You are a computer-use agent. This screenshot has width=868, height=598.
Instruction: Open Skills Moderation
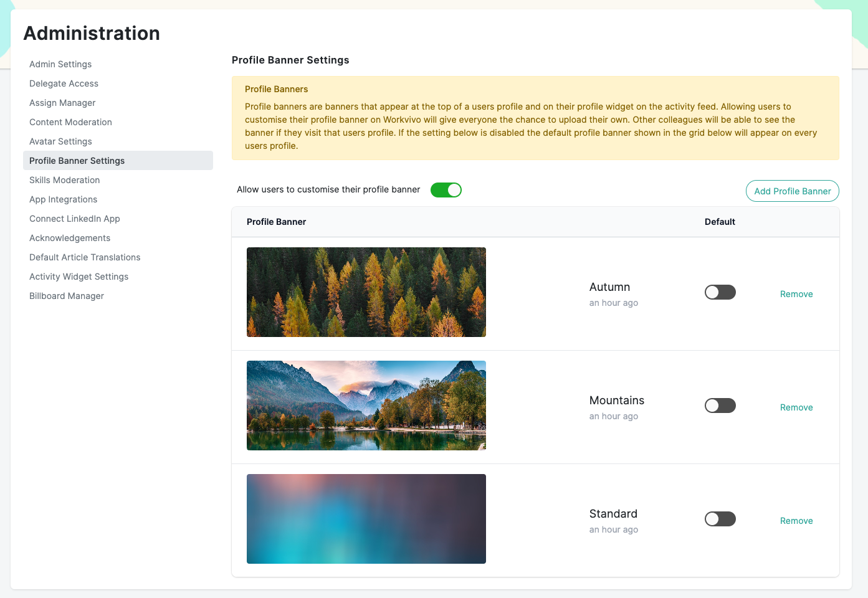click(64, 180)
